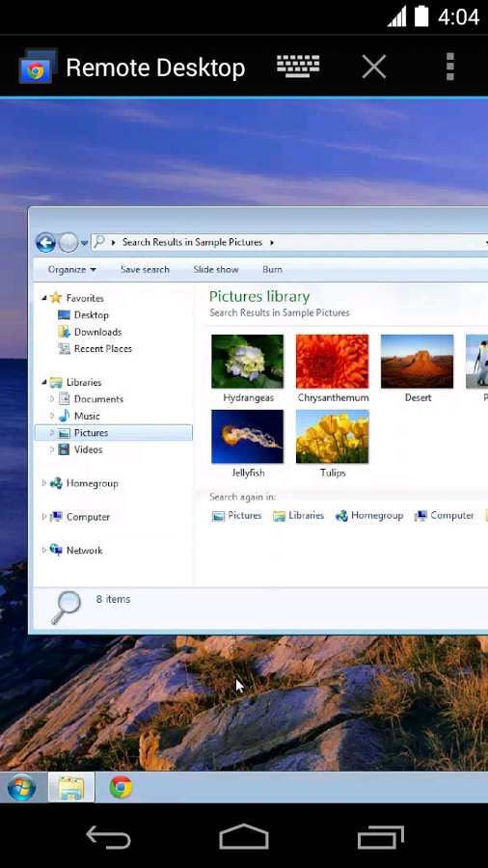This screenshot has width=488, height=868.
Task: Expand the Documents library node
Action: (x=52, y=399)
